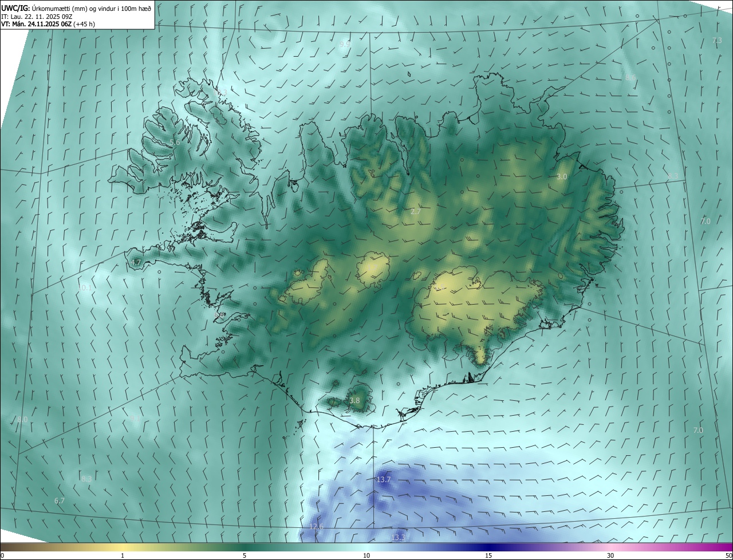Click the 2.7 value label on the map
Image resolution: width=733 pixels, height=560 pixels.
[416, 212]
